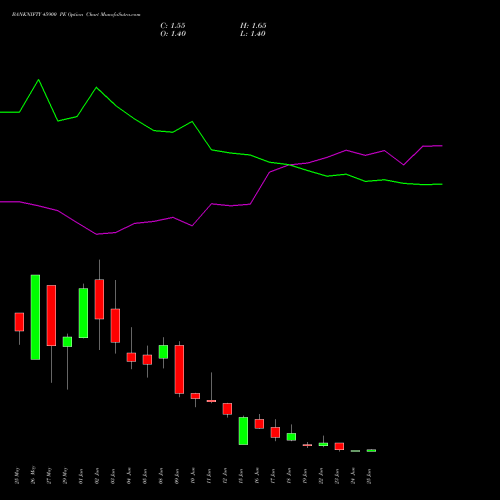Click the 15 Jun date label
Screen dimensions: 500x500
coord(241,476)
